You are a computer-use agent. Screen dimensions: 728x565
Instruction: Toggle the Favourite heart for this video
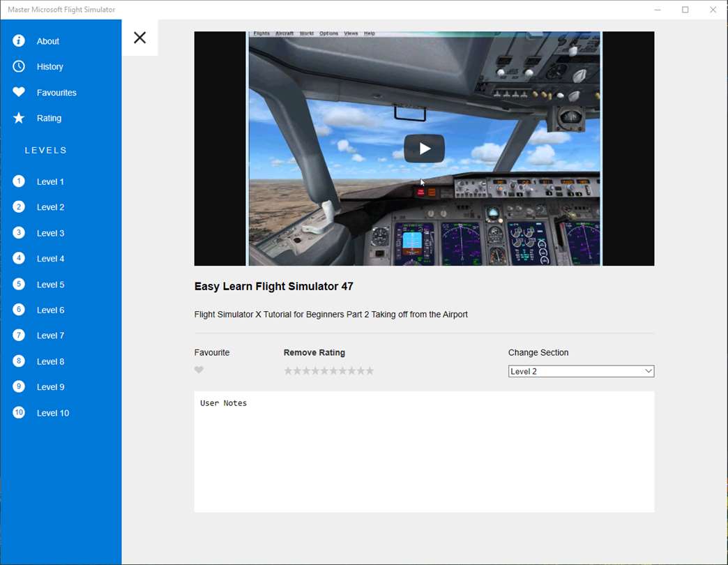click(199, 370)
